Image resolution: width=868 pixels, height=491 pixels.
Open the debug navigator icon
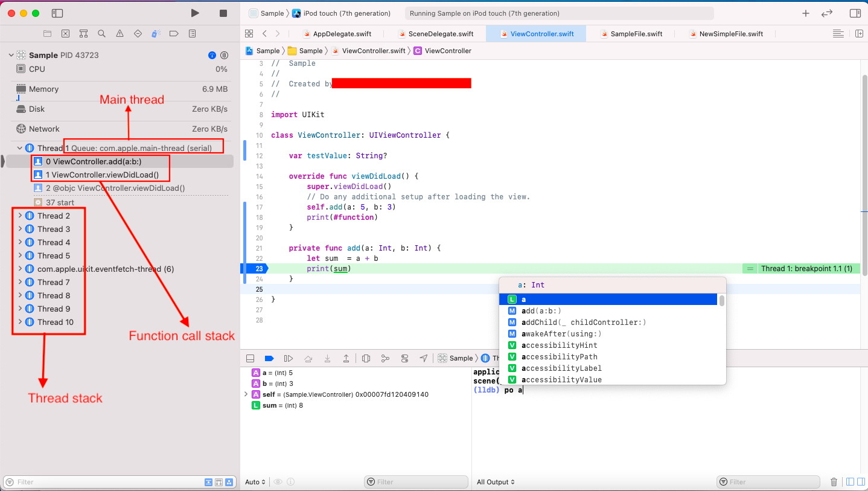click(x=156, y=34)
